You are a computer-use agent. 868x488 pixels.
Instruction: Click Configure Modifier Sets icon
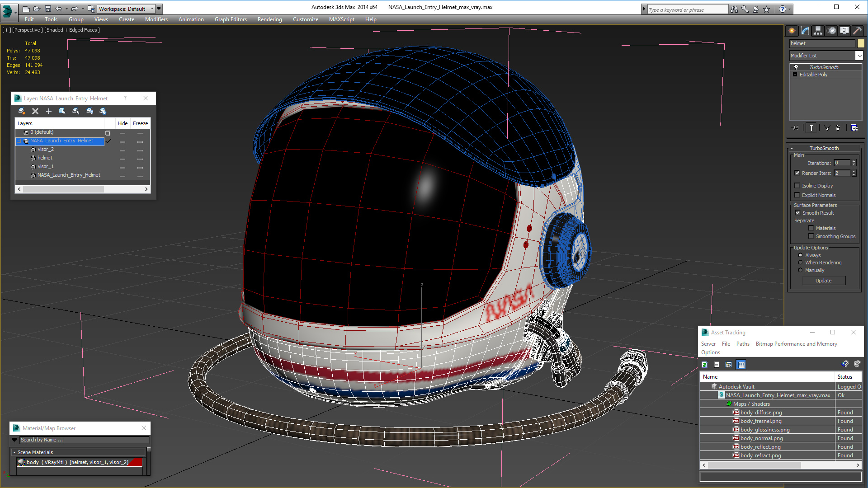tap(854, 128)
